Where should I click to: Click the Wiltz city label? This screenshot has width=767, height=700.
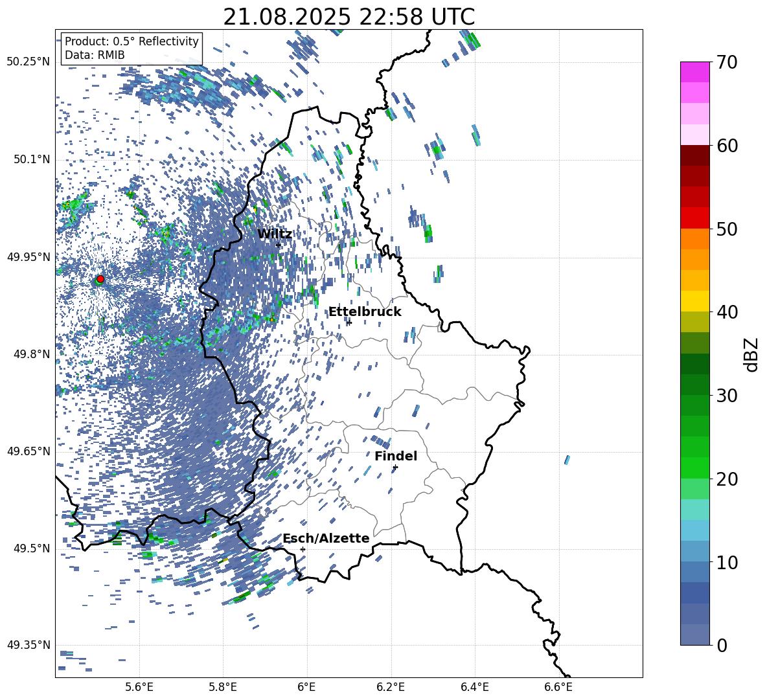(275, 234)
